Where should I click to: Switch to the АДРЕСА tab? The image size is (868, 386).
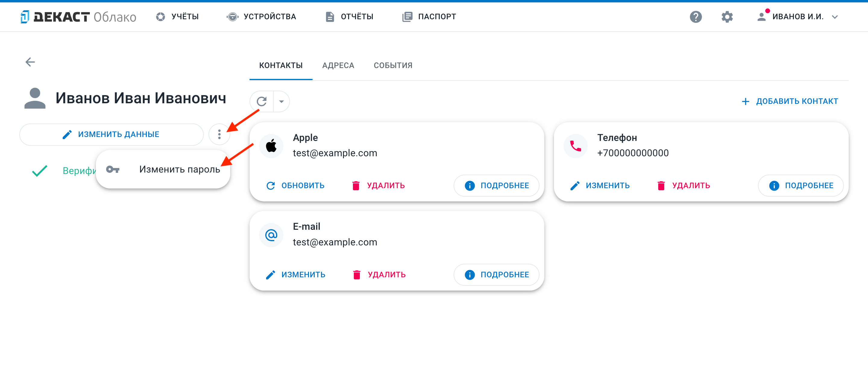tap(338, 65)
